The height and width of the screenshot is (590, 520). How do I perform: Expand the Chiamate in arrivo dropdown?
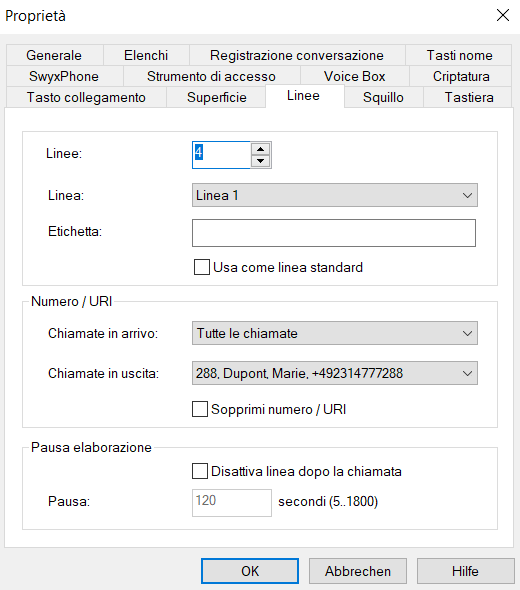coord(335,333)
